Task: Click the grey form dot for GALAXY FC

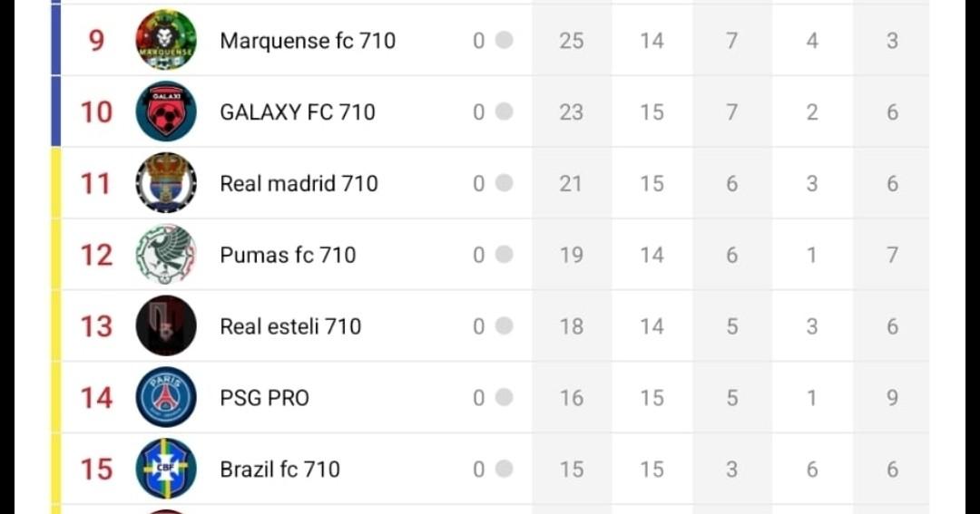Action: tap(505, 112)
